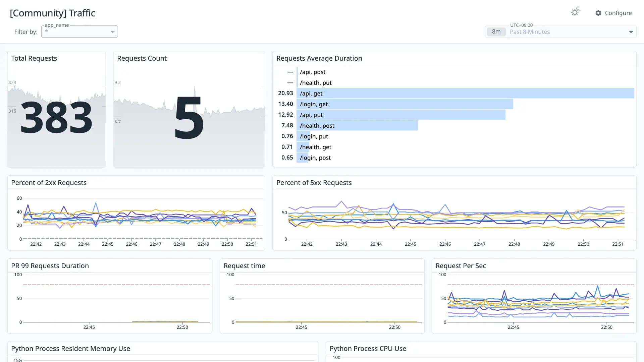Select the Past 8 Minutes field
This screenshot has height=362, width=644.
pyautogui.click(x=560, y=32)
